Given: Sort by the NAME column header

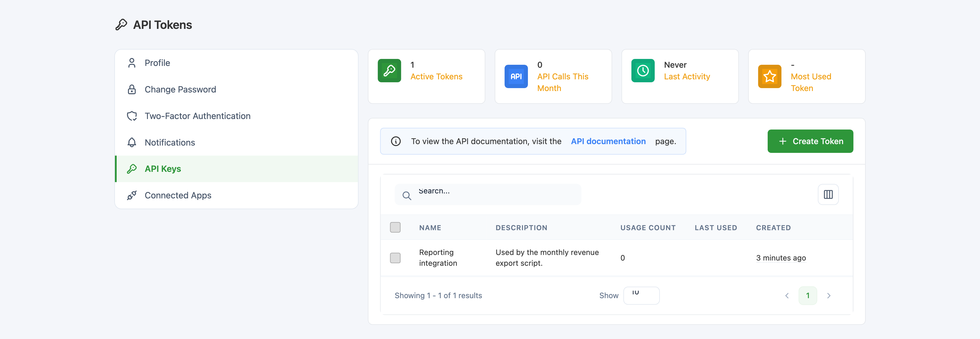Looking at the screenshot, I should pyautogui.click(x=430, y=228).
